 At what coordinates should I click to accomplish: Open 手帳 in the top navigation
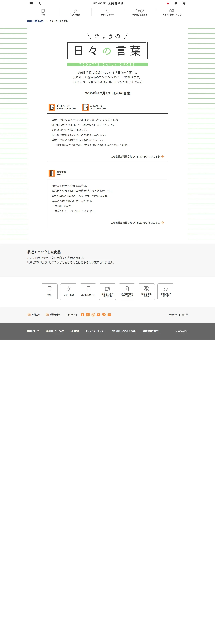coord(43,12)
